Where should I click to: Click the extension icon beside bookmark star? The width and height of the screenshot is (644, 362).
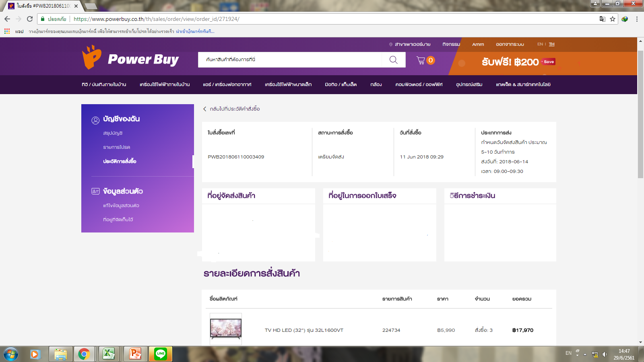tap(625, 19)
